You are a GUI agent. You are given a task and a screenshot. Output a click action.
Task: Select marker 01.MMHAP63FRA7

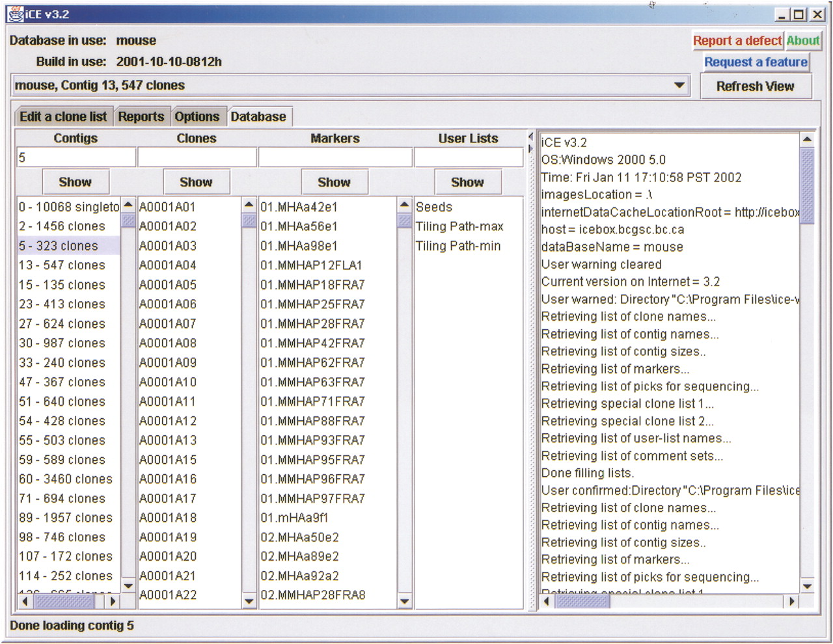click(328, 382)
